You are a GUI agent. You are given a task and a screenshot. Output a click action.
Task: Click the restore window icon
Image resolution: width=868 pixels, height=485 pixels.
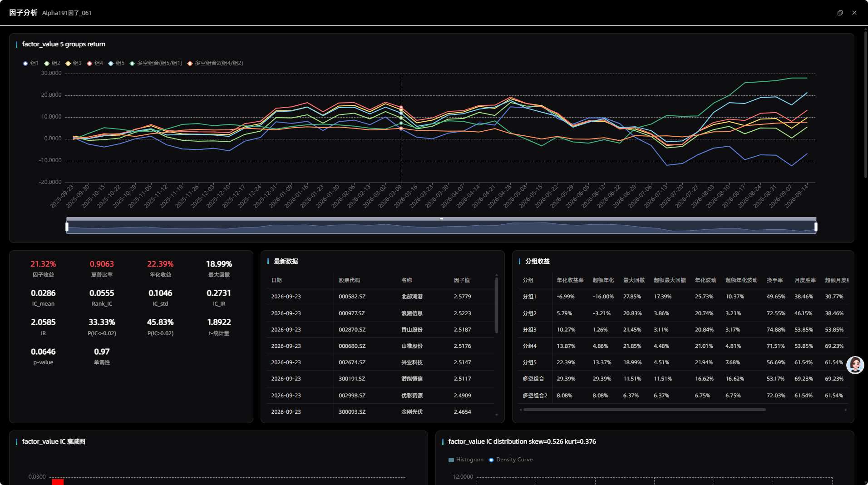pyautogui.click(x=840, y=13)
